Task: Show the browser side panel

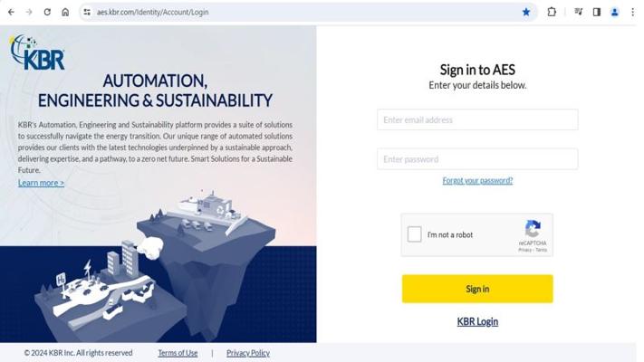Action: (x=596, y=12)
